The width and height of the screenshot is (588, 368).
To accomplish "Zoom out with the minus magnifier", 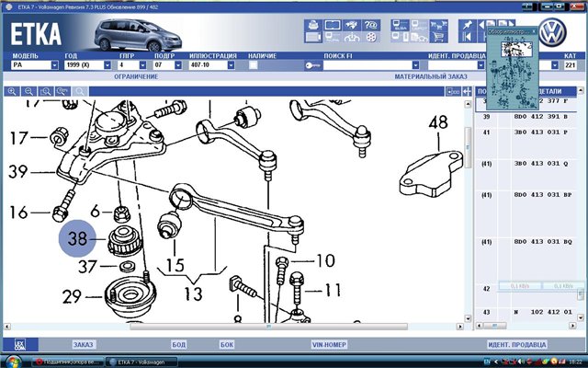I will (28, 91).
